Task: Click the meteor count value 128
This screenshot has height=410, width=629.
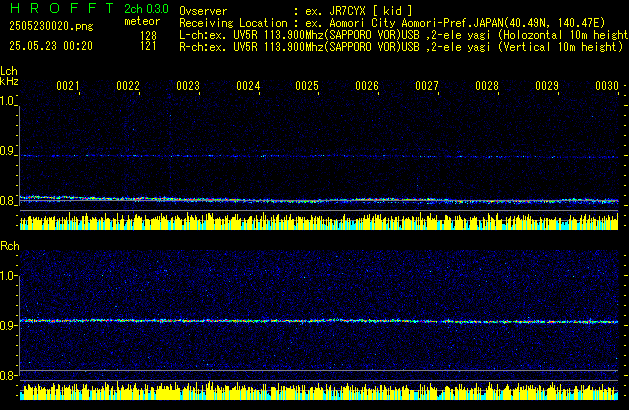Action: pyautogui.click(x=148, y=36)
